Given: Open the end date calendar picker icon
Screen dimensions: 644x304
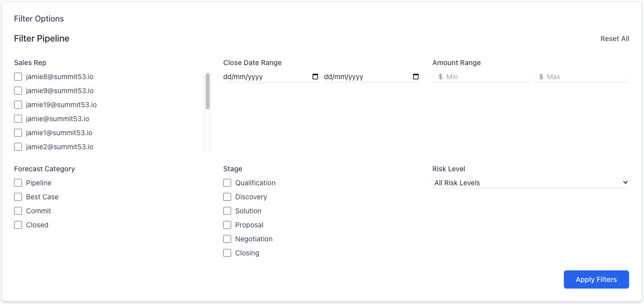Looking at the screenshot, I should [416, 77].
